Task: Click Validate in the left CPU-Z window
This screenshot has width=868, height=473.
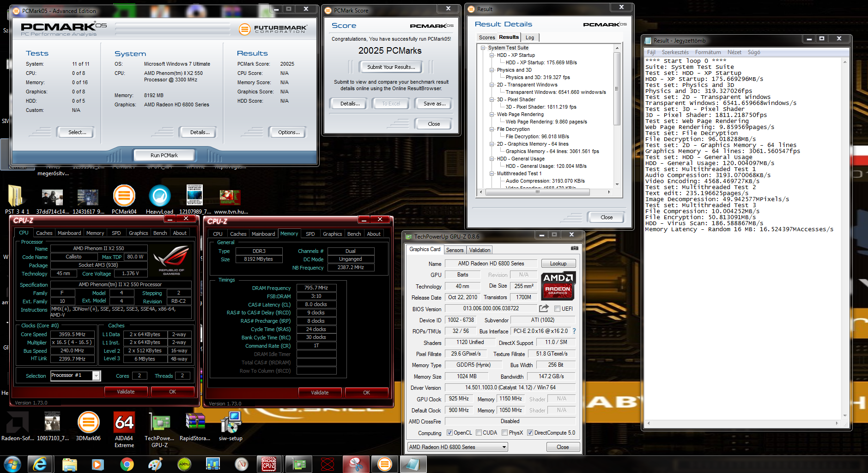Action: tap(126, 392)
